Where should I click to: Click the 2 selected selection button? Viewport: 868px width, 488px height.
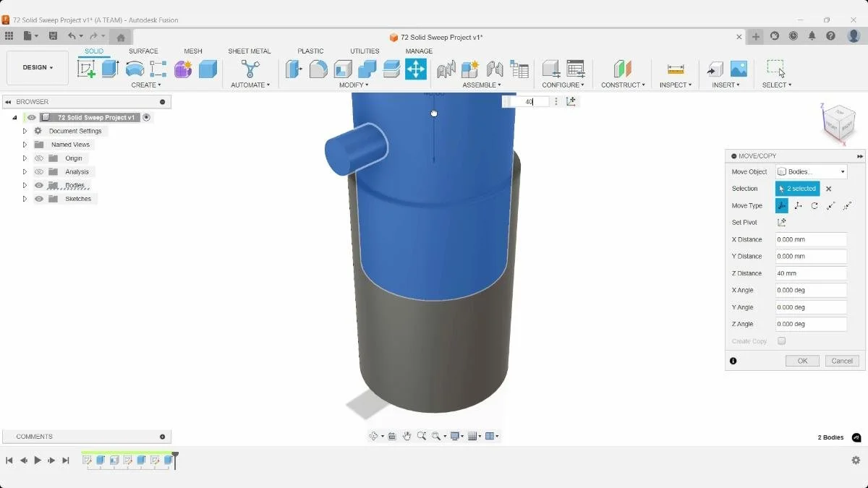click(798, 189)
